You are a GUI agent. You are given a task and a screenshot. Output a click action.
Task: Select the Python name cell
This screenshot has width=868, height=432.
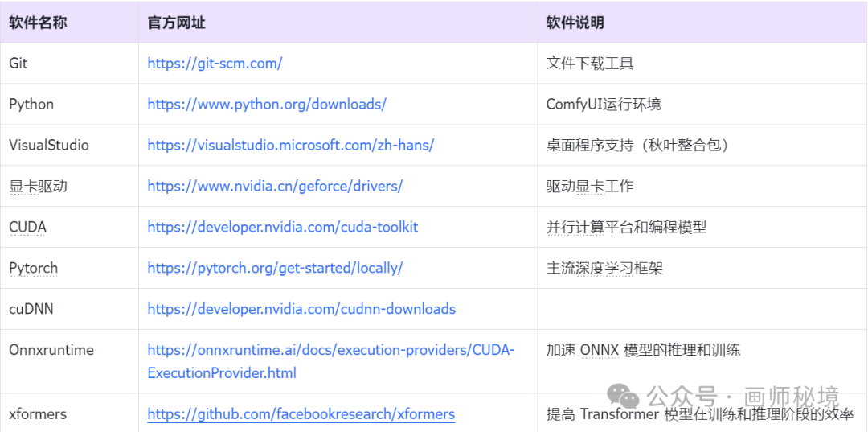(69, 104)
